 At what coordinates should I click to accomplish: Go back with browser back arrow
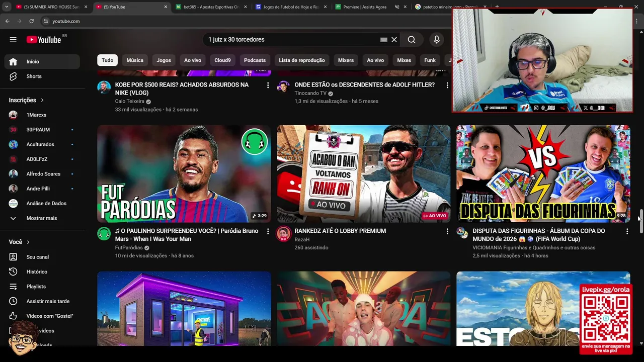(8, 21)
